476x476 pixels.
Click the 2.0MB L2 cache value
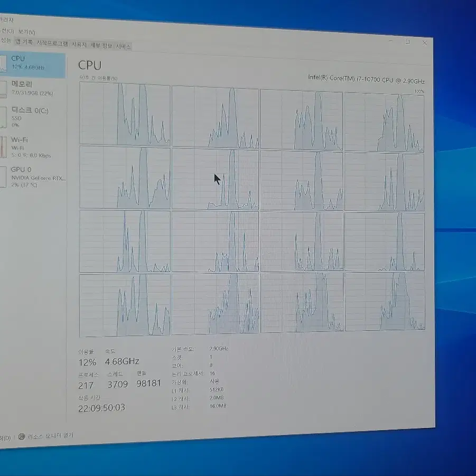tap(217, 397)
